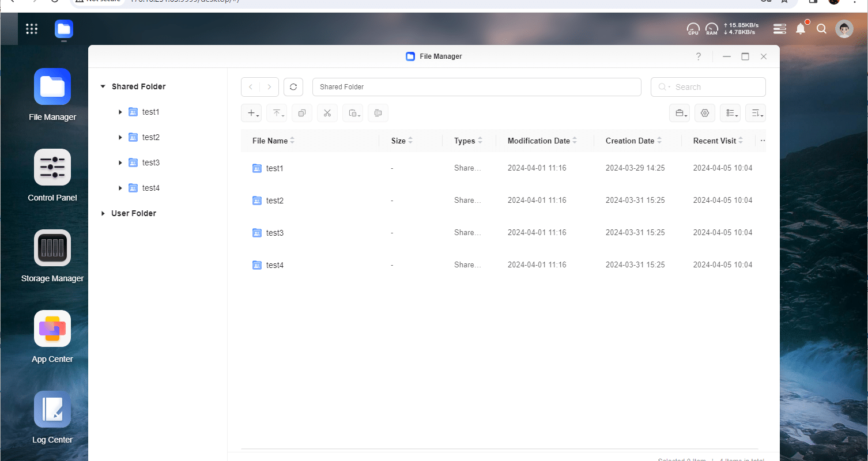Screen dimensions: 868x461
Task: Open the list view mode dropdown
Action: (x=730, y=113)
